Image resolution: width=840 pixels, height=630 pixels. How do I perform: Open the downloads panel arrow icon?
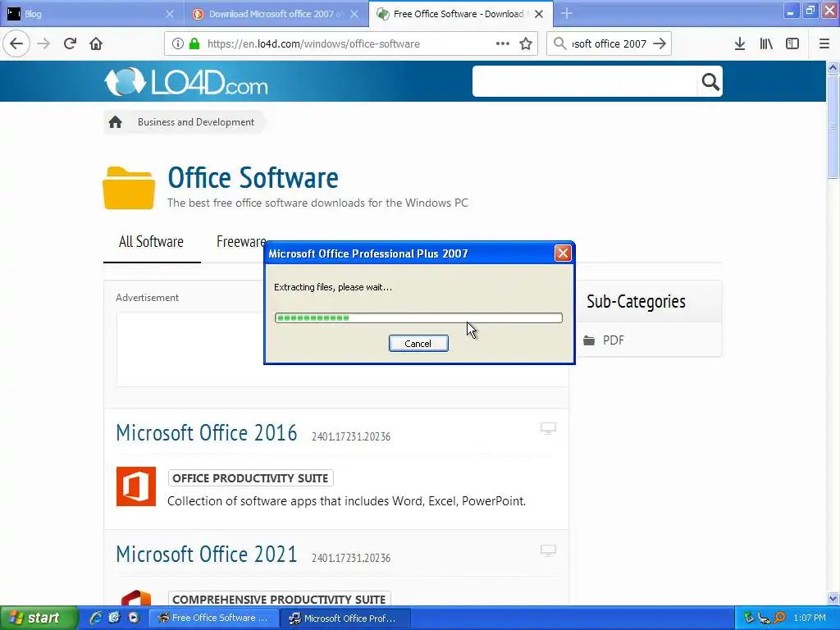(740, 43)
